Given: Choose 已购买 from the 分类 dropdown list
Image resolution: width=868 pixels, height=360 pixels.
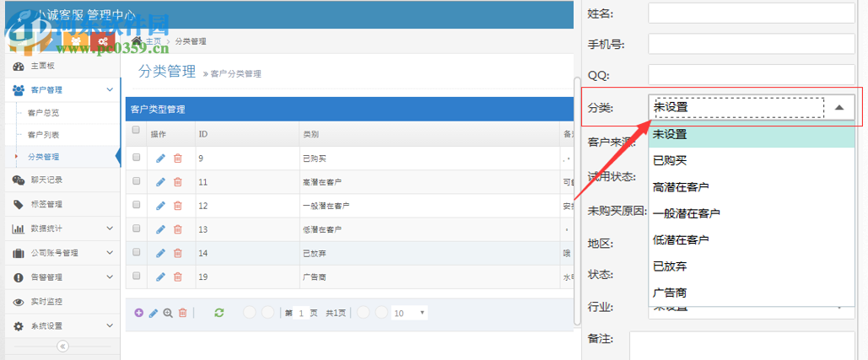Looking at the screenshot, I should click(x=752, y=161).
